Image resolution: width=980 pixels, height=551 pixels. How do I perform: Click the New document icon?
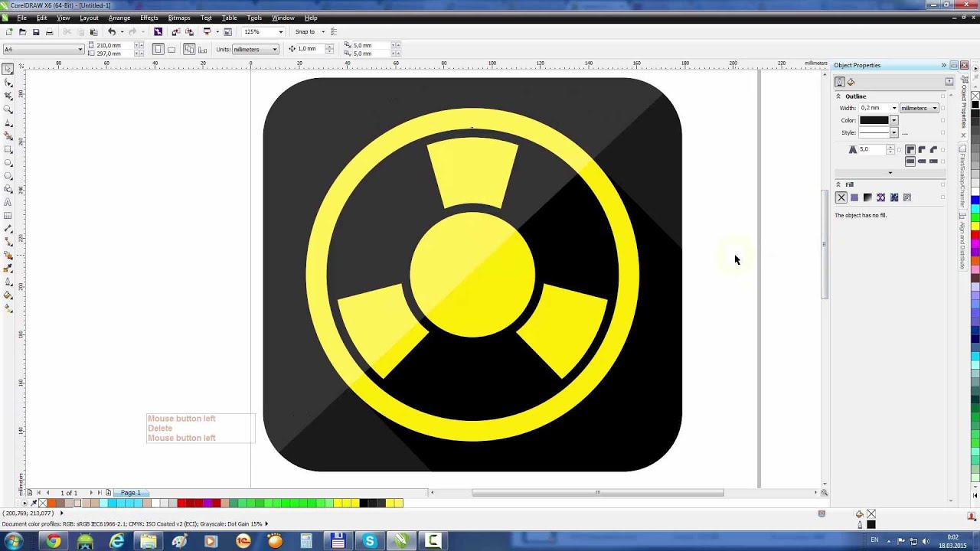click(x=8, y=32)
